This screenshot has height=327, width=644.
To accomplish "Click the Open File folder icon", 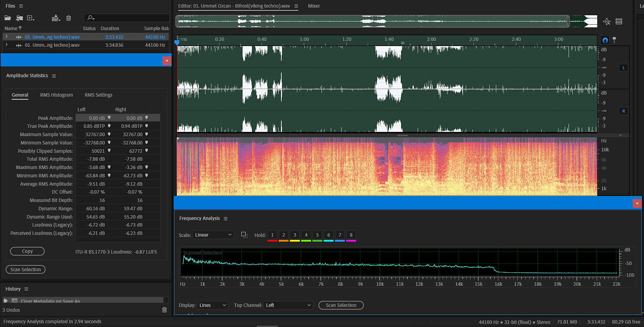I will pos(8,18).
